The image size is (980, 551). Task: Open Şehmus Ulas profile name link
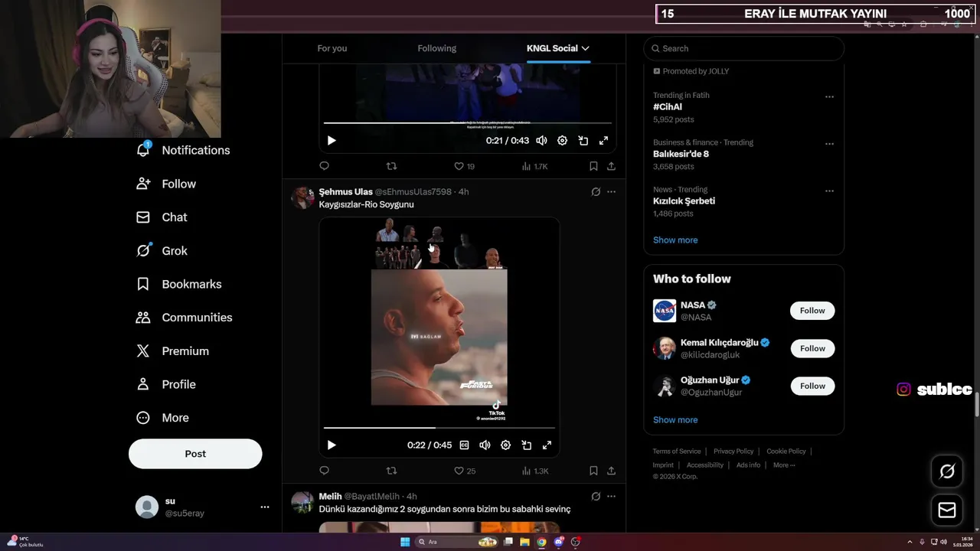coord(346,192)
